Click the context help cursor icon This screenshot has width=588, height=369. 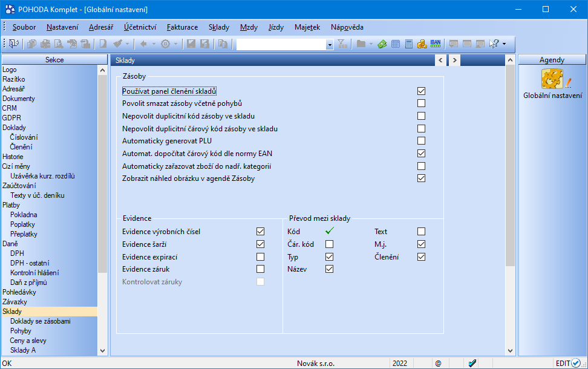tap(494, 44)
